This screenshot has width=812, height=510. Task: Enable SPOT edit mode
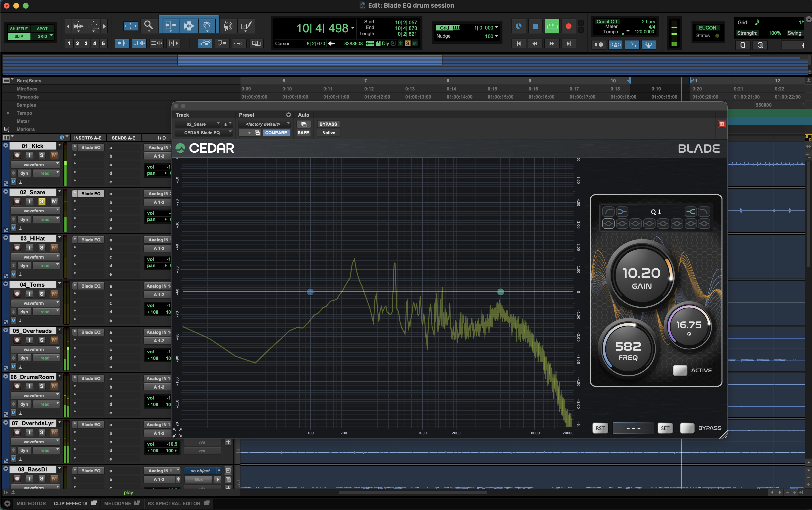tap(42, 29)
